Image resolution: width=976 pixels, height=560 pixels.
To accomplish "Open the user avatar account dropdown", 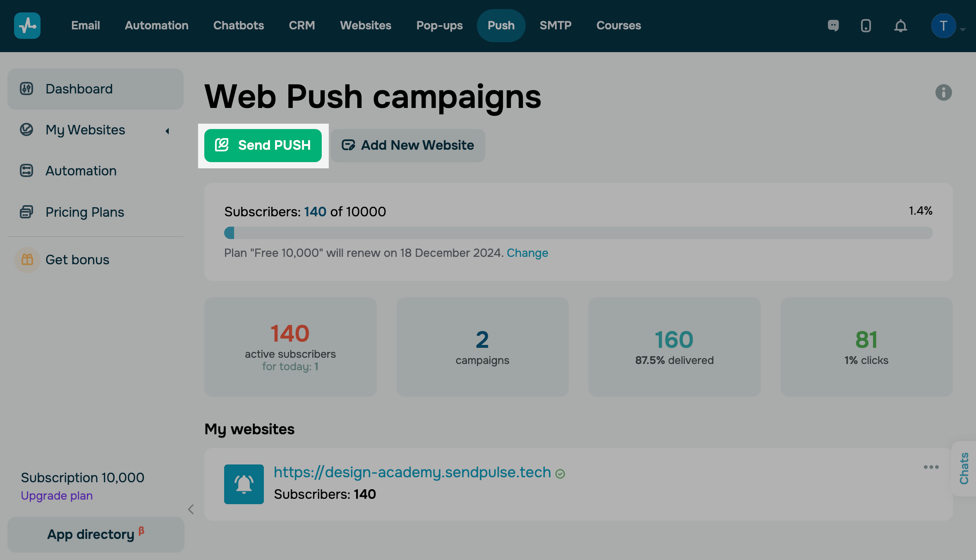I will click(x=947, y=26).
